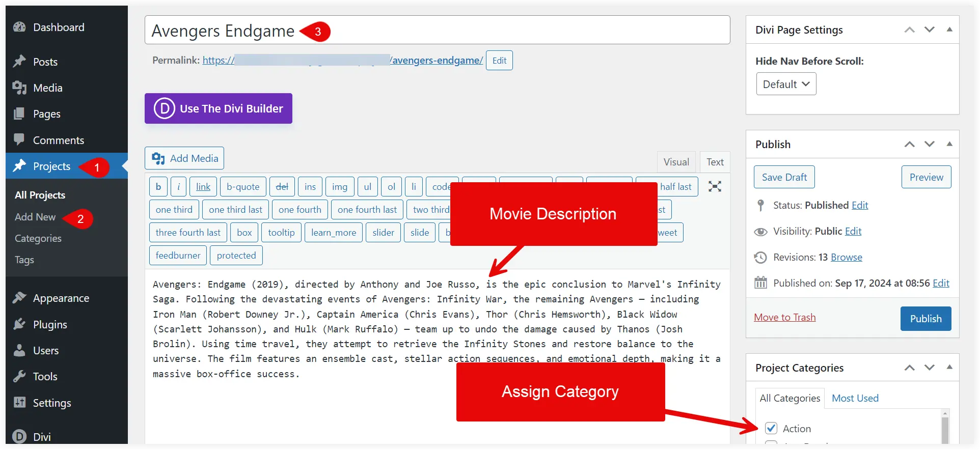This screenshot has height=450, width=980.
Task: Edit the Public visibility setting
Action: pyautogui.click(x=853, y=231)
